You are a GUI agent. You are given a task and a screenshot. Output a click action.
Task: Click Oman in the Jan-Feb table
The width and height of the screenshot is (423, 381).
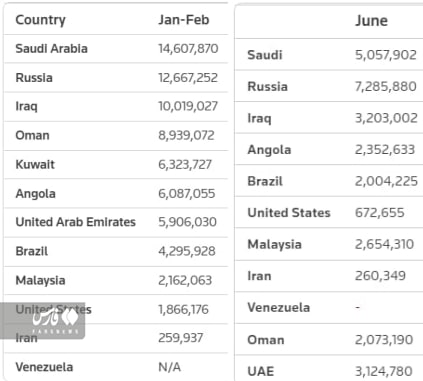coord(32,135)
